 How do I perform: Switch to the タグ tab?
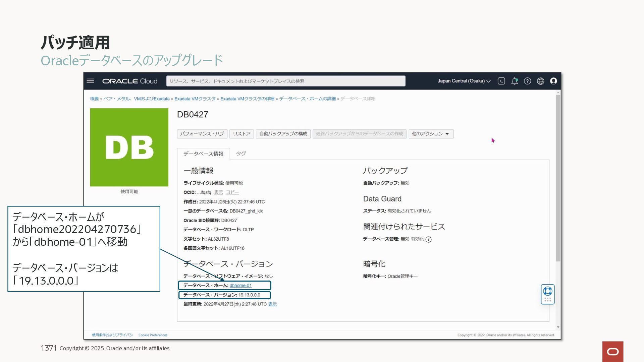240,154
